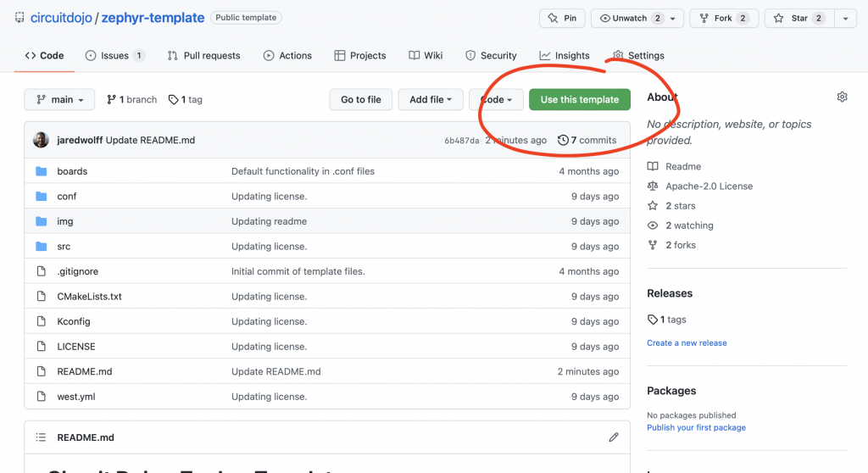Open the CMakeLists.txt file name
868x473 pixels.
point(89,297)
